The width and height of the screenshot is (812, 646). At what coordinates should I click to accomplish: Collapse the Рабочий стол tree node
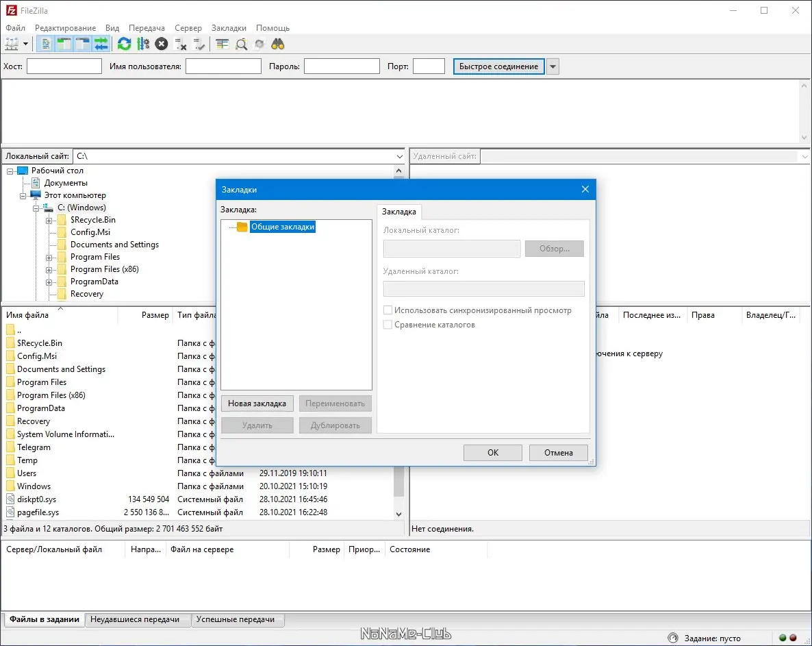coord(10,171)
